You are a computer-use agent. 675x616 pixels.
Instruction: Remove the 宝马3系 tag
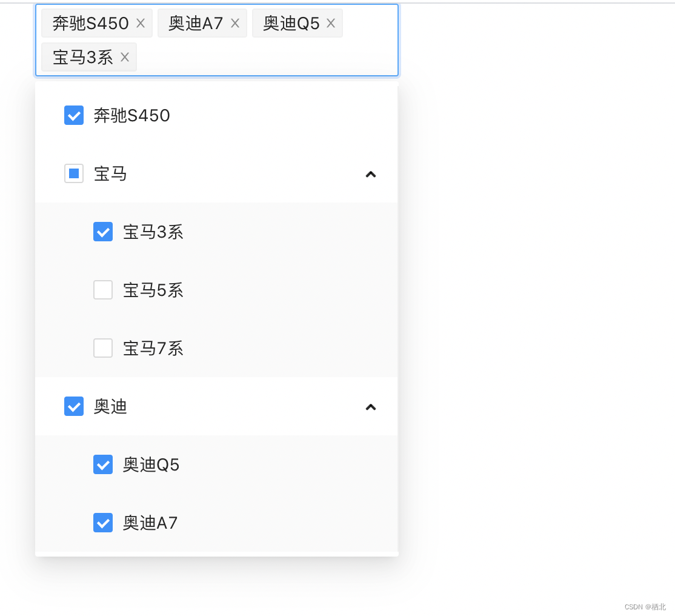[124, 57]
